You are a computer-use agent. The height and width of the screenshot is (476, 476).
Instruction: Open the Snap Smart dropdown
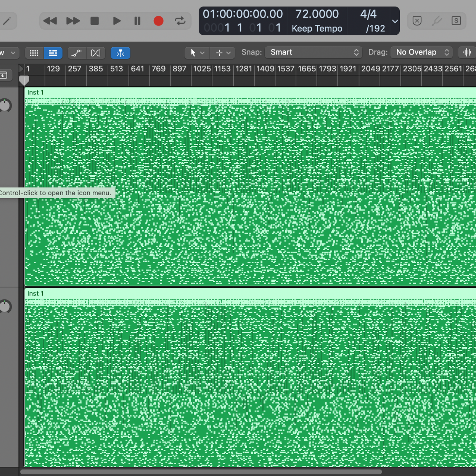pyautogui.click(x=314, y=53)
